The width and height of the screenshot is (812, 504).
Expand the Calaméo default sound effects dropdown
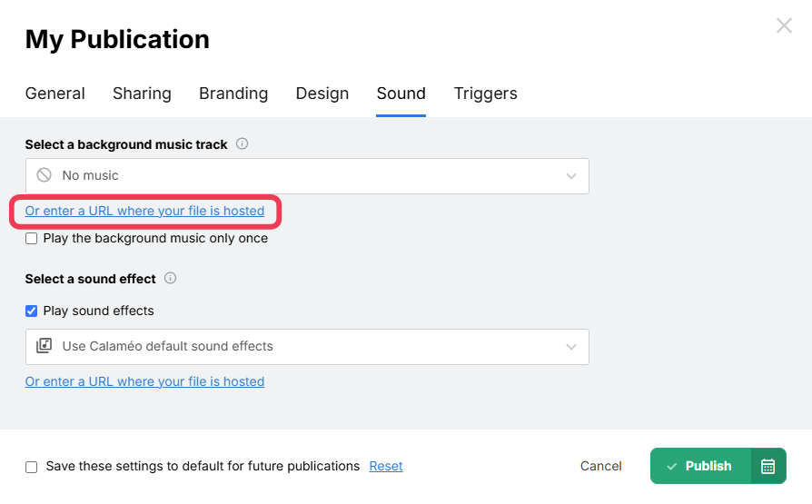coord(307,347)
